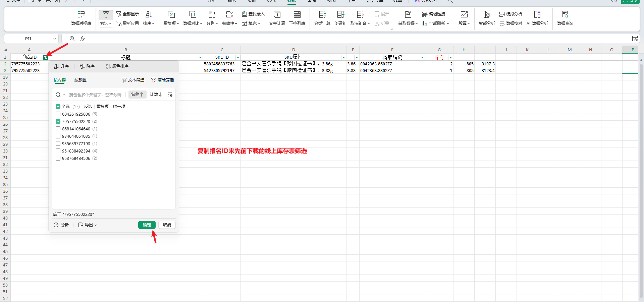This screenshot has height=302, width=644.
Task: Click the 合并计算 consolidate icon
Action: [x=277, y=14]
